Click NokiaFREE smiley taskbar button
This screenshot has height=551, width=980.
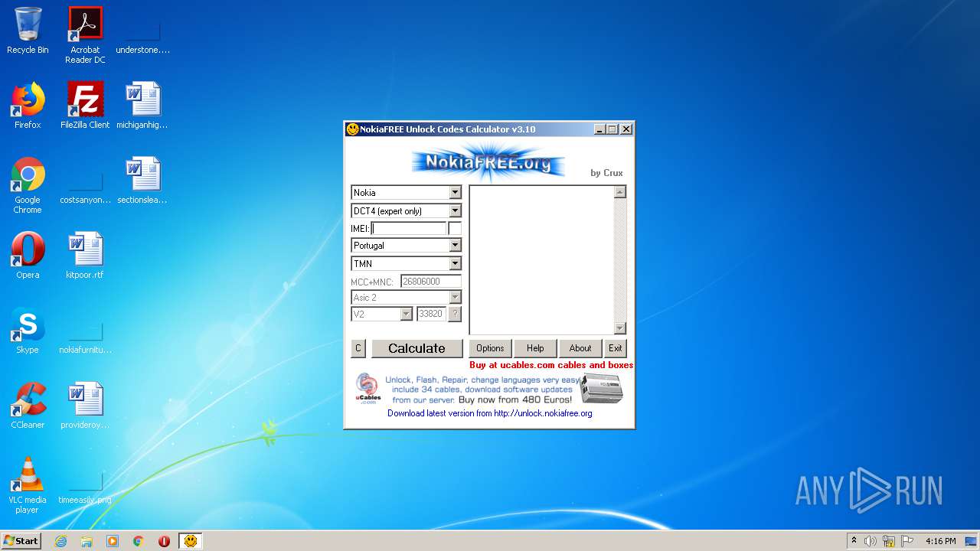190,541
